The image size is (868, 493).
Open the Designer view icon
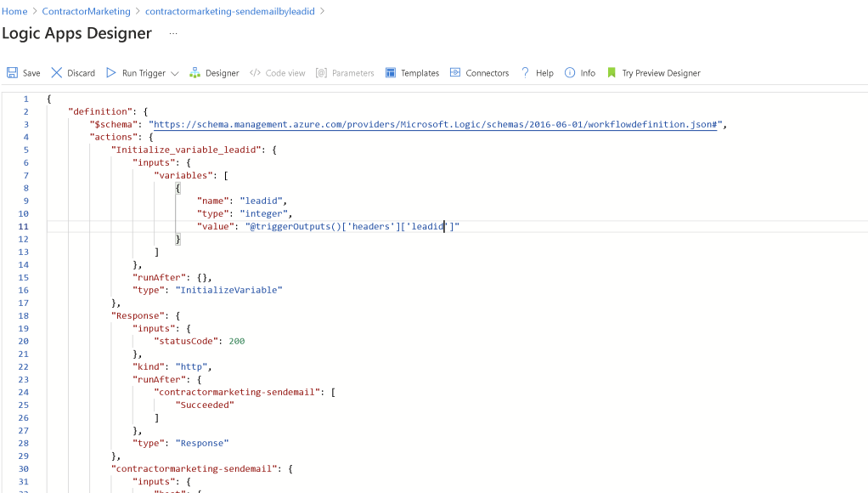194,72
